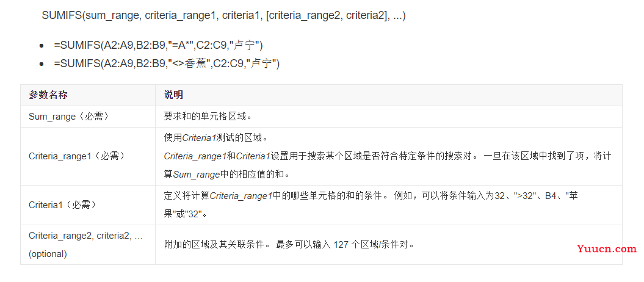Click the second bullet point marker

pos(42,64)
